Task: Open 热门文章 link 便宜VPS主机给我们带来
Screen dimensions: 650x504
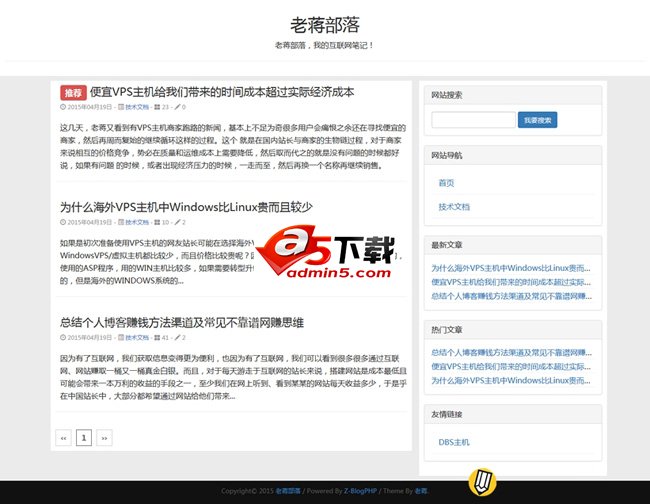Action: point(511,366)
